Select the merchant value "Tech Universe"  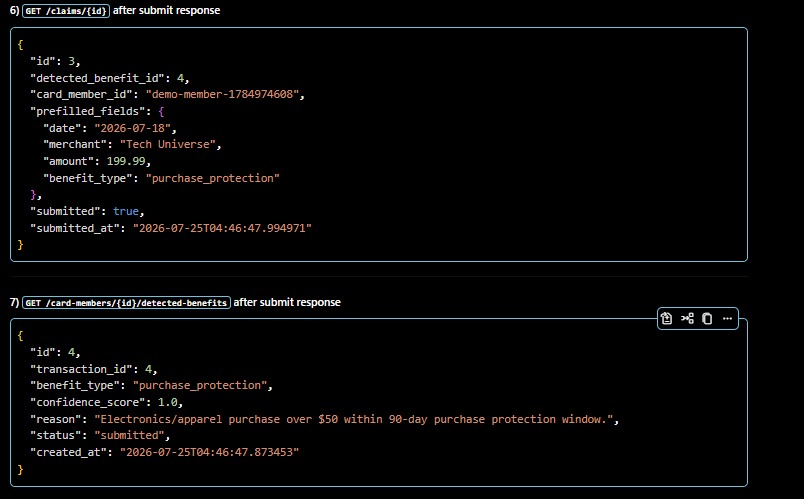(168, 145)
